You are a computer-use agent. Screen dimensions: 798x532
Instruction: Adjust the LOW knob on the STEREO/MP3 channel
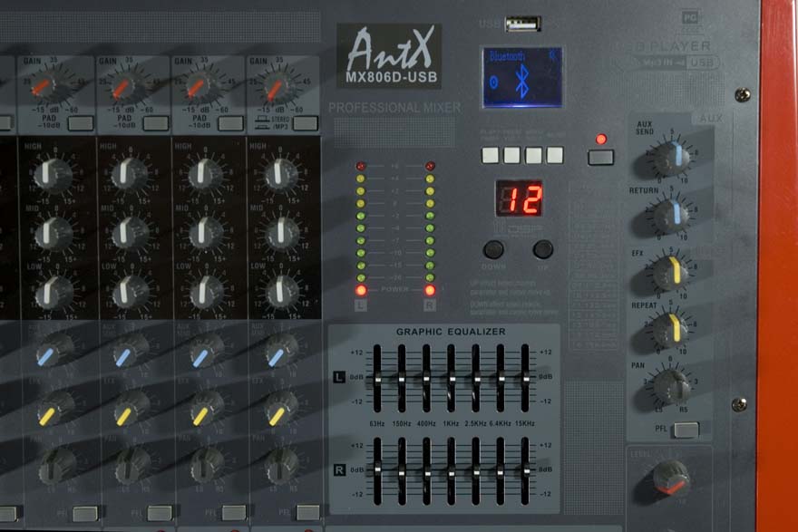point(281,291)
